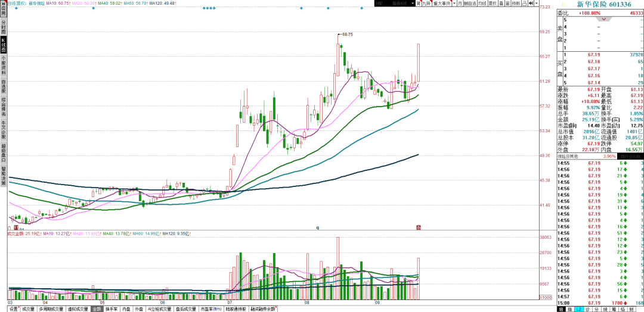Click the 日线(复权) period label
Image resolution: width=644 pixels, height=312 pixels.
(x=18, y=4)
